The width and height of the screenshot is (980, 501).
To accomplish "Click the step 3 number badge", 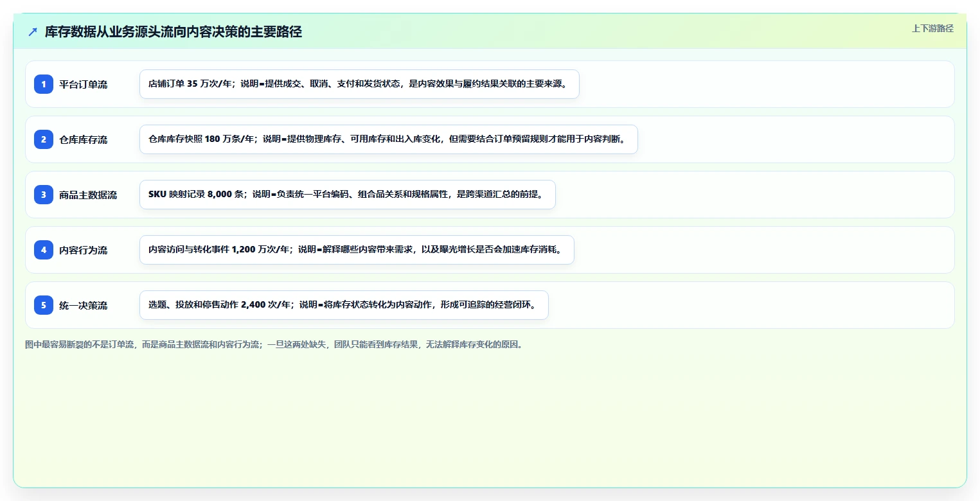I will [x=44, y=195].
